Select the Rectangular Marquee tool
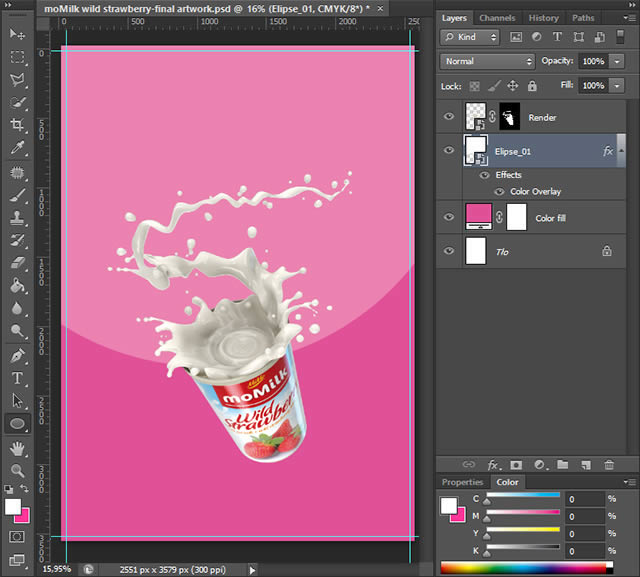Viewport: 640px width, 577px height. tap(17, 57)
